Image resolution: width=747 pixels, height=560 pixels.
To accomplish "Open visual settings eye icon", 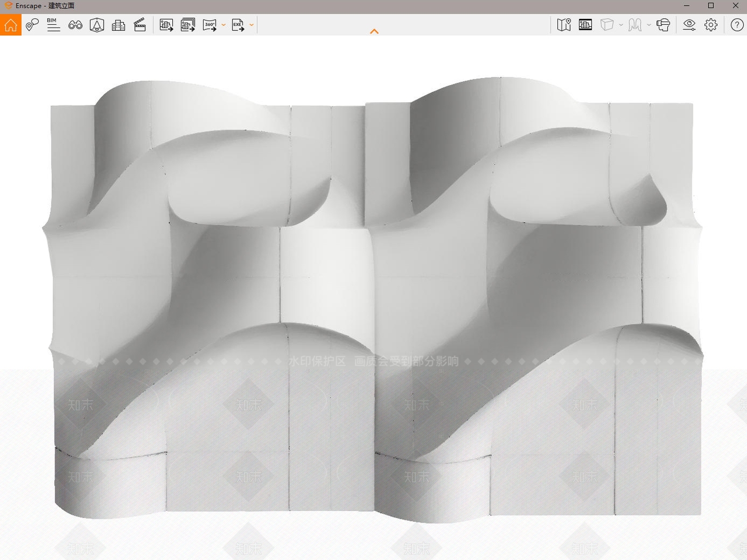I will (689, 25).
